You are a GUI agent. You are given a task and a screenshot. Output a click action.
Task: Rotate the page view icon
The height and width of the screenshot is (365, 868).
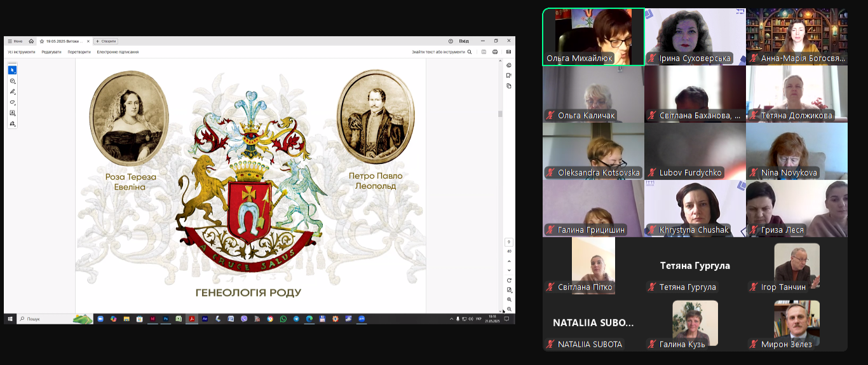click(509, 280)
